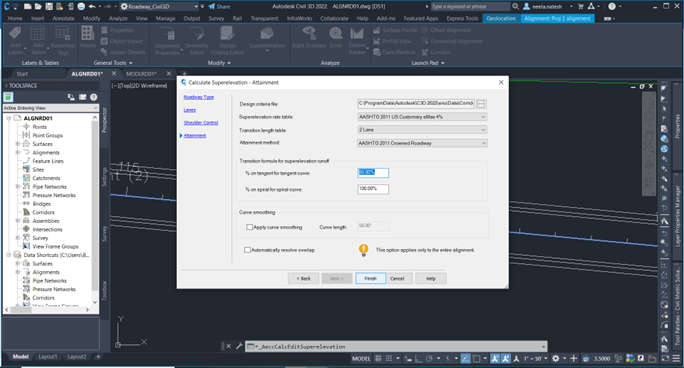Click the warning lightbulb icon in dialog
Image resolution: width=684 pixels, height=368 pixels.
click(363, 250)
